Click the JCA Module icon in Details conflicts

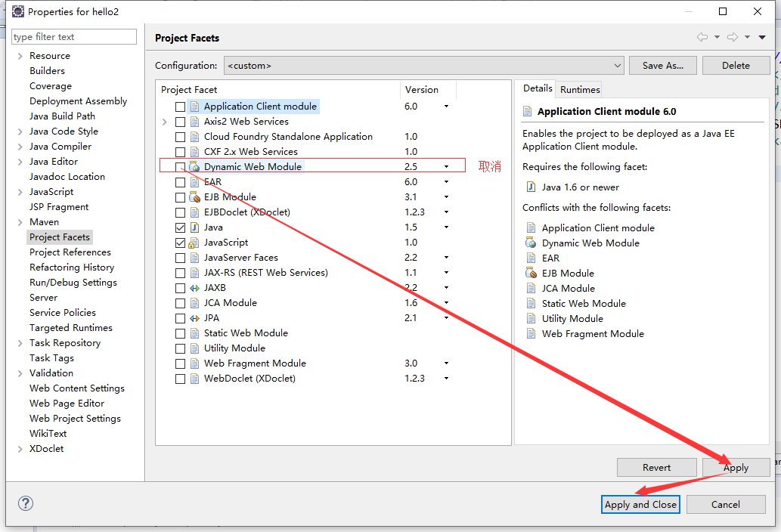[531, 288]
